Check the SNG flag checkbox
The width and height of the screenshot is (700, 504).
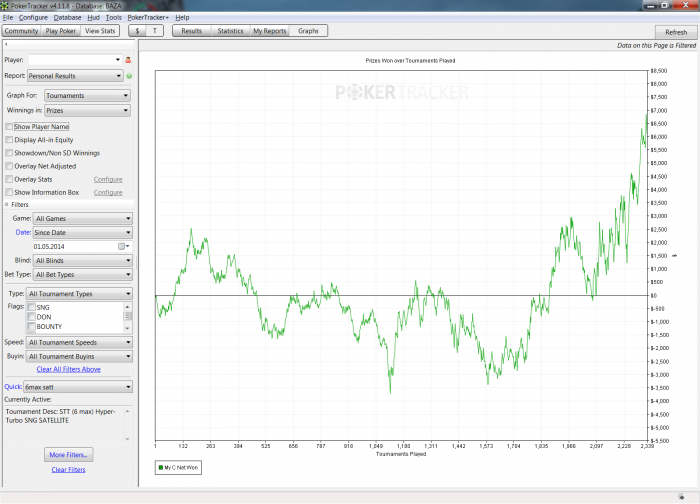(x=31, y=307)
